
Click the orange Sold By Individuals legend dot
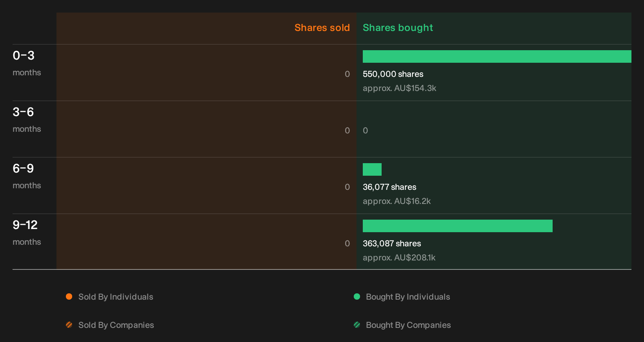coord(69,297)
